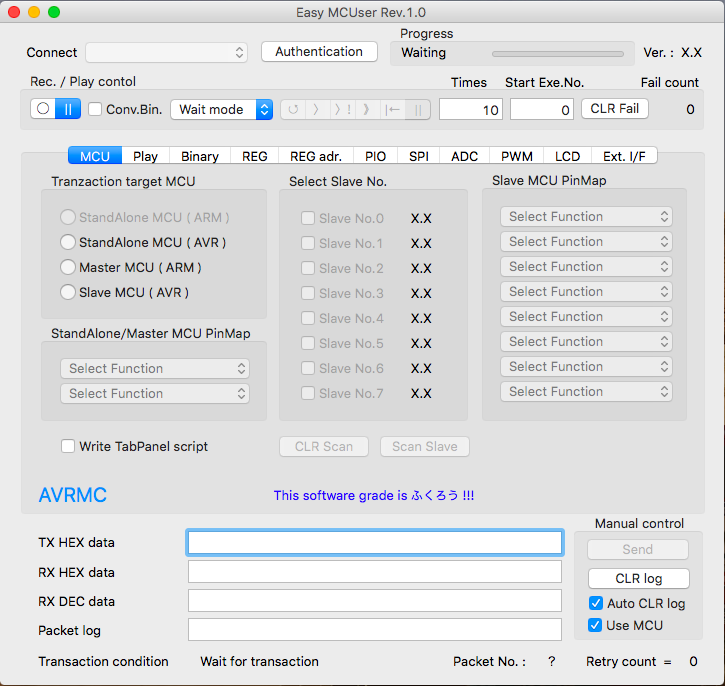725x686 pixels.
Task: Click the CLR Fail button
Action: point(614,109)
